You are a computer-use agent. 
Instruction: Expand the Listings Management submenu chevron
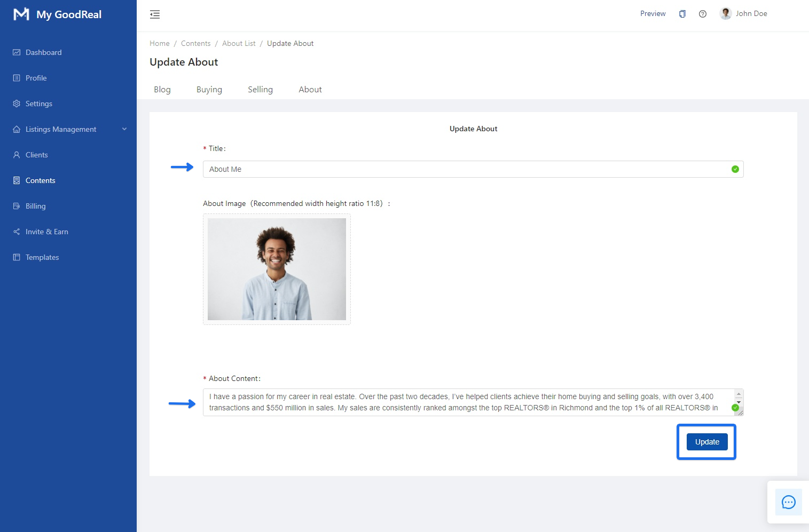124,129
